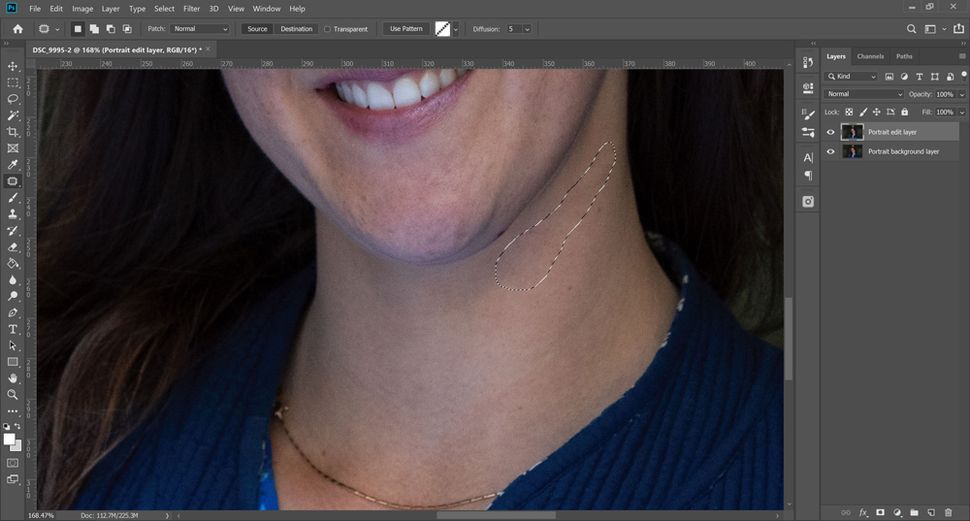Open the Properties panel icon

pyautogui.click(x=808, y=88)
